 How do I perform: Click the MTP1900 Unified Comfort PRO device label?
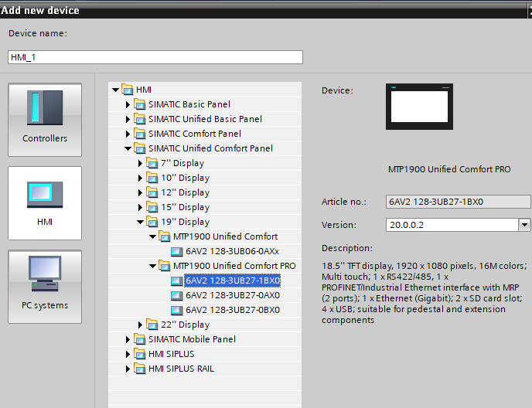449,169
